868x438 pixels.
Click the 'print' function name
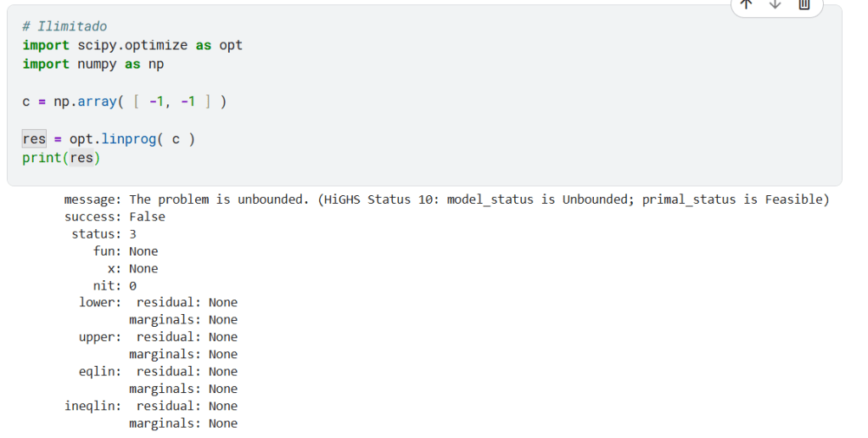pos(40,157)
